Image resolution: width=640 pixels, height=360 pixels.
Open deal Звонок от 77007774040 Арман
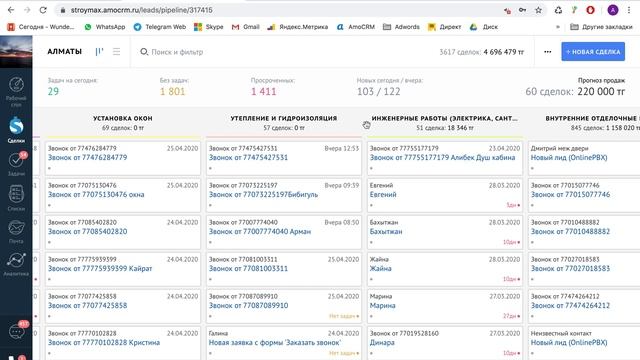[x=260, y=231]
